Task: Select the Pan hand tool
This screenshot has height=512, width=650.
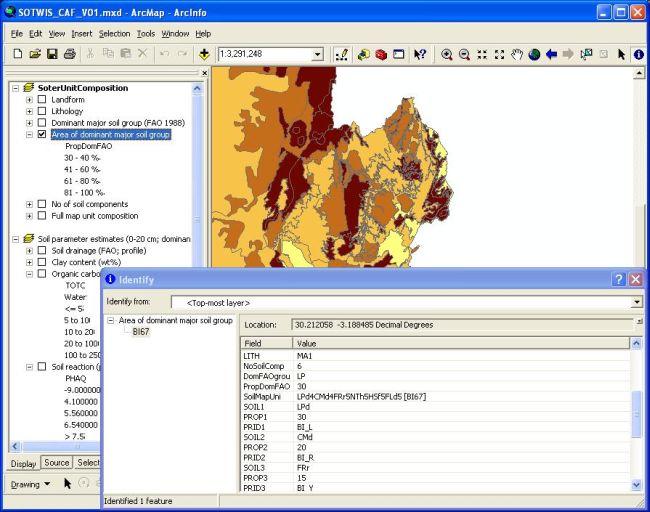Action: point(516,54)
